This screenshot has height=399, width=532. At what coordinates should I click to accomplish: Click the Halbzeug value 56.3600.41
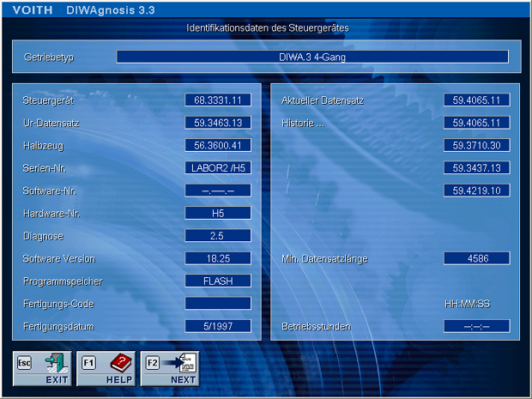click(x=218, y=145)
